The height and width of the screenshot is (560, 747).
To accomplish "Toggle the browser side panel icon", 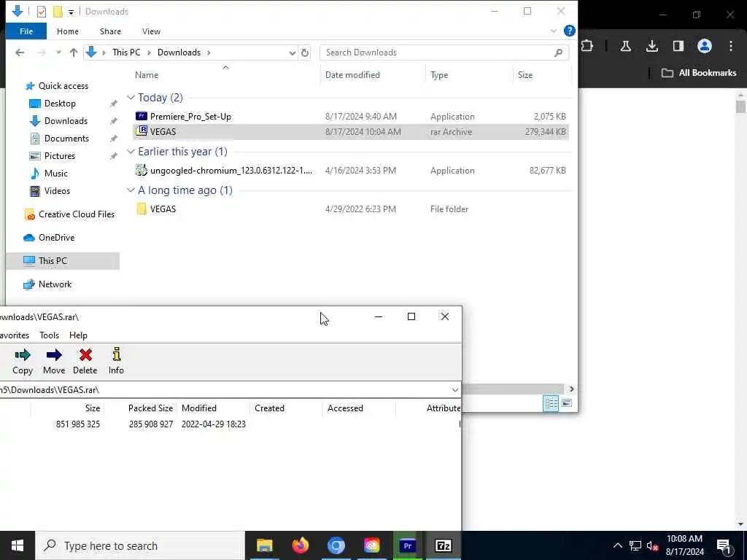I will [x=678, y=46].
